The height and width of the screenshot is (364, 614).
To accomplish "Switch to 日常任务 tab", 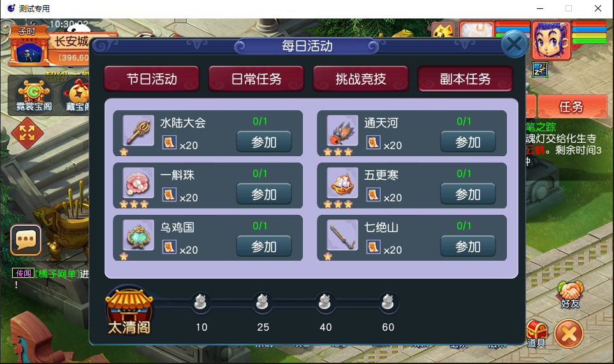I will [x=256, y=79].
